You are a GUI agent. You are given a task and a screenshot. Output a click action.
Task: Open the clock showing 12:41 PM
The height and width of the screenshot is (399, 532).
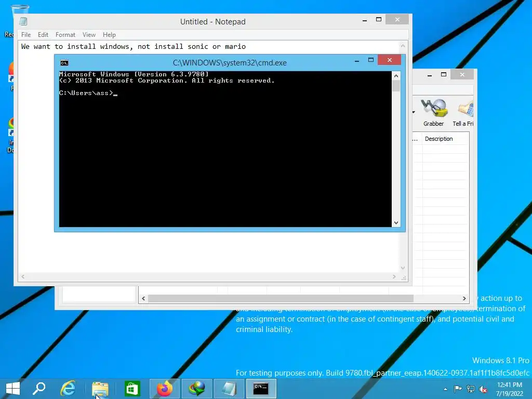coord(510,389)
